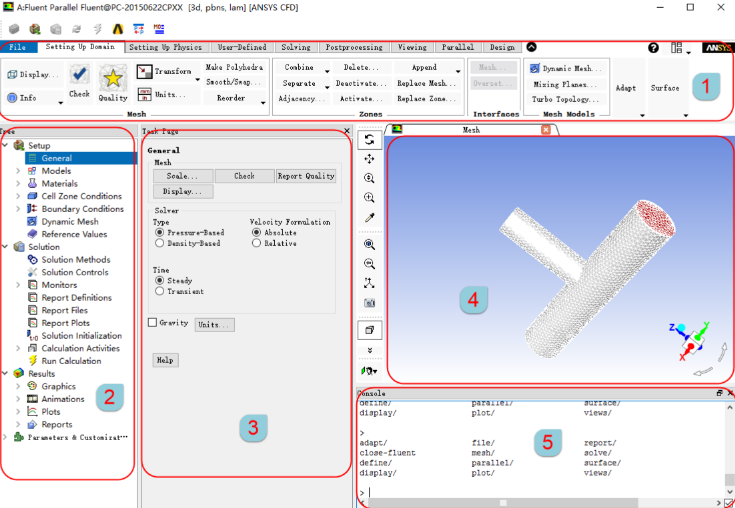Select the pan view tool
The height and width of the screenshot is (508, 735).
pos(369,159)
